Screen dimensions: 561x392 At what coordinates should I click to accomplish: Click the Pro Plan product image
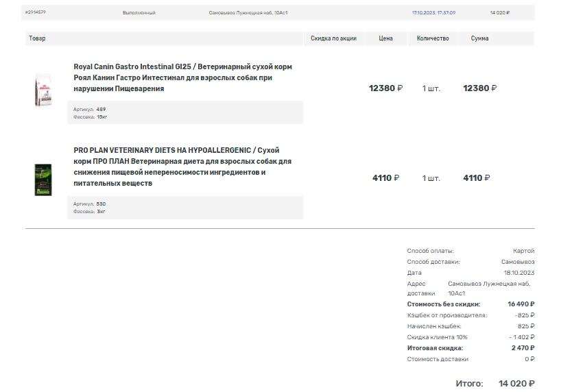[x=43, y=179]
